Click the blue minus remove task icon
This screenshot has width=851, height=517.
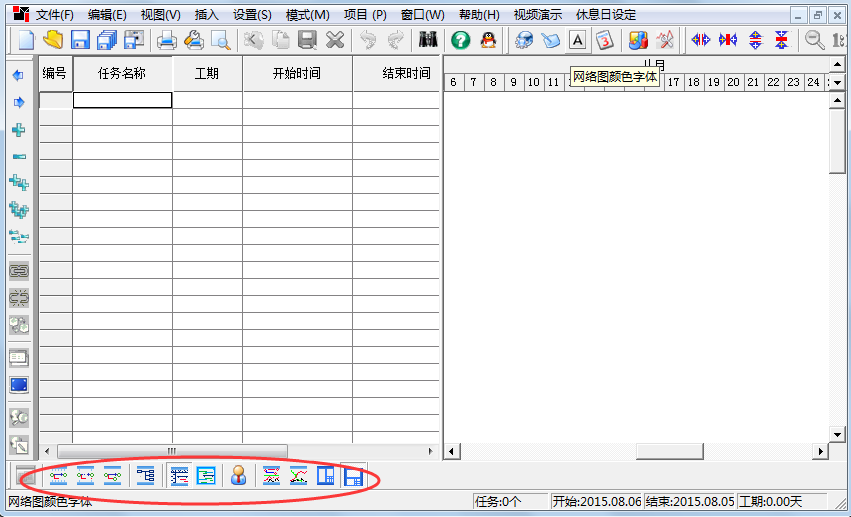click(19, 157)
